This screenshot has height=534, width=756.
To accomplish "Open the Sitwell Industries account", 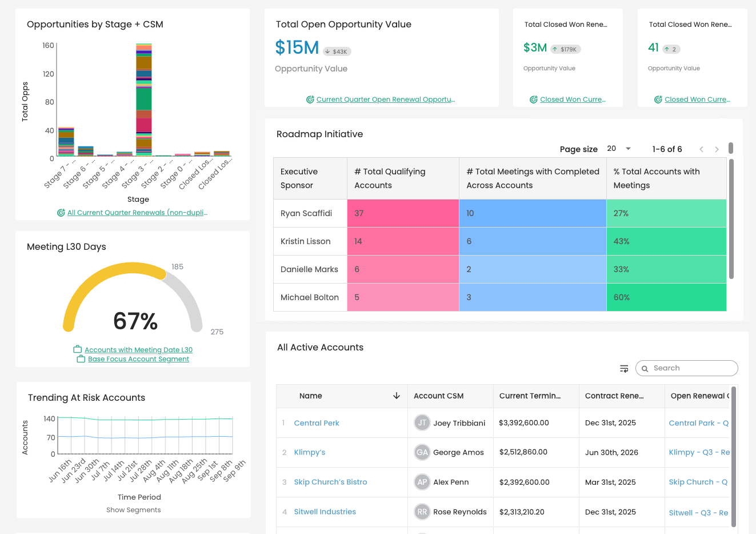I will click(x=325, y=512).
